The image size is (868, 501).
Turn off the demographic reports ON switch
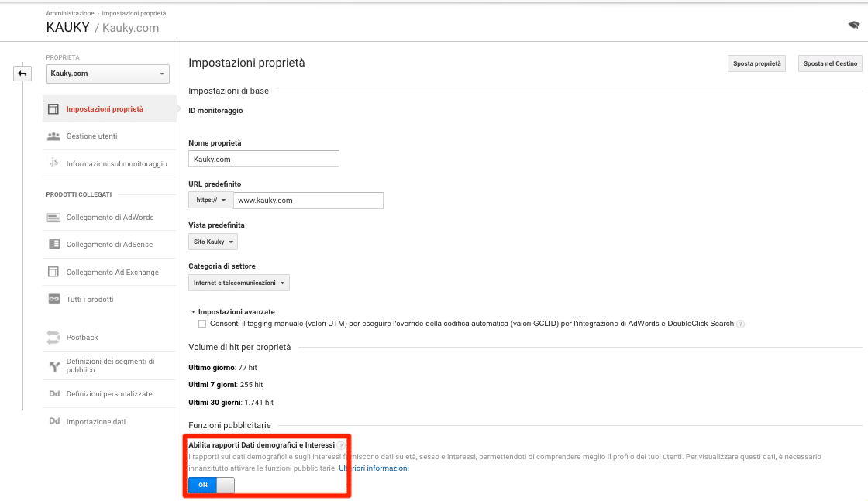pos(209,485)
